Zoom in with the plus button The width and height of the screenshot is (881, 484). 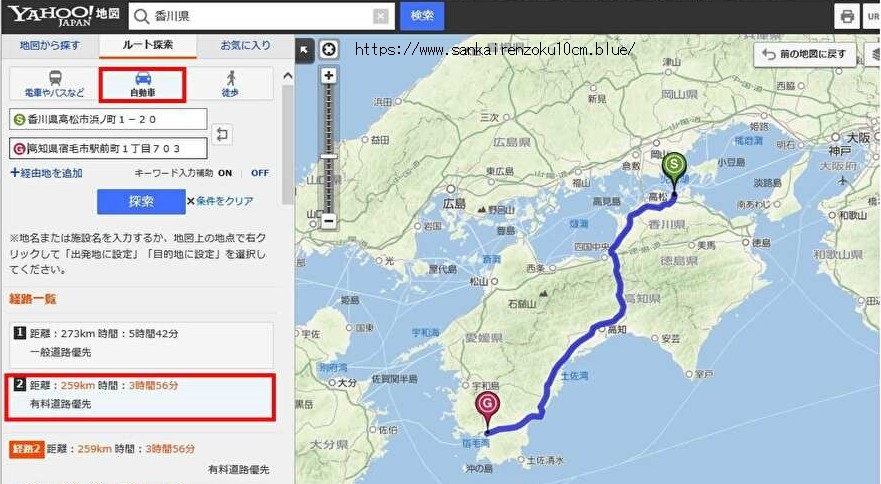tap(329, 75)
